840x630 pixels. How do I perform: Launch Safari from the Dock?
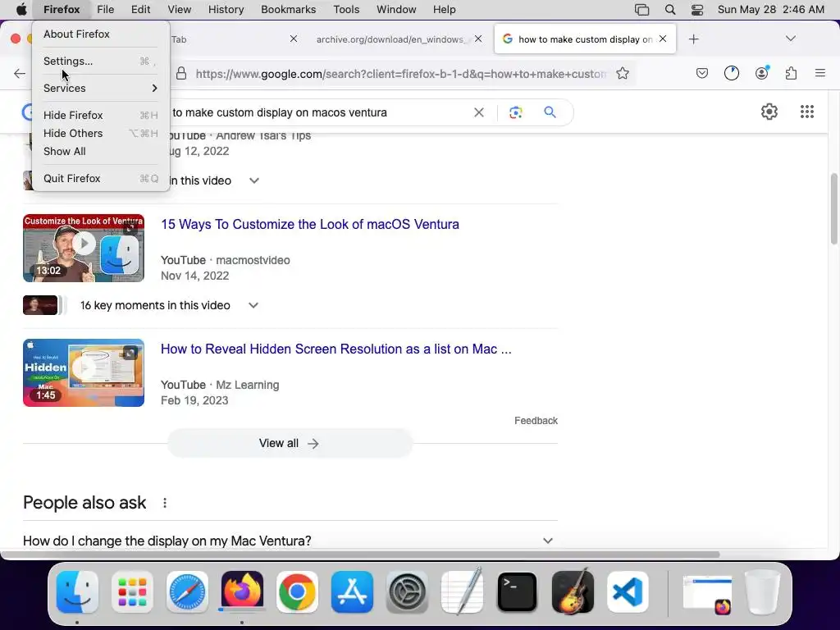tap(187, 592)
